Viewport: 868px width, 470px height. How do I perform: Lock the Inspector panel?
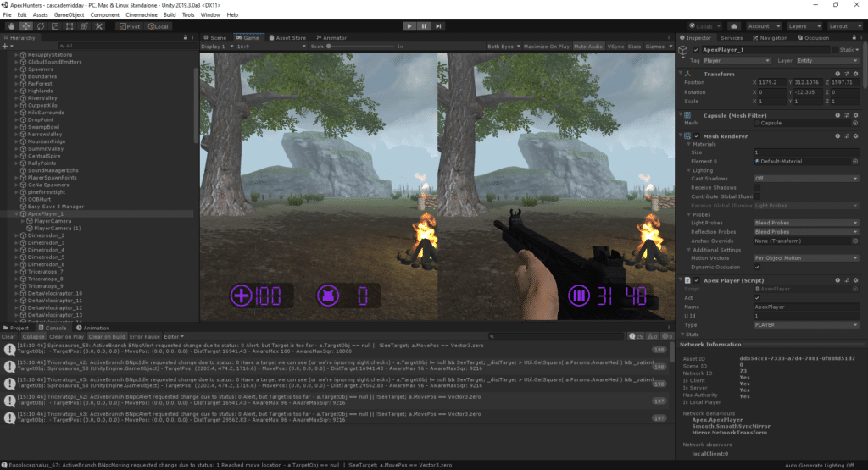(854, 37)
